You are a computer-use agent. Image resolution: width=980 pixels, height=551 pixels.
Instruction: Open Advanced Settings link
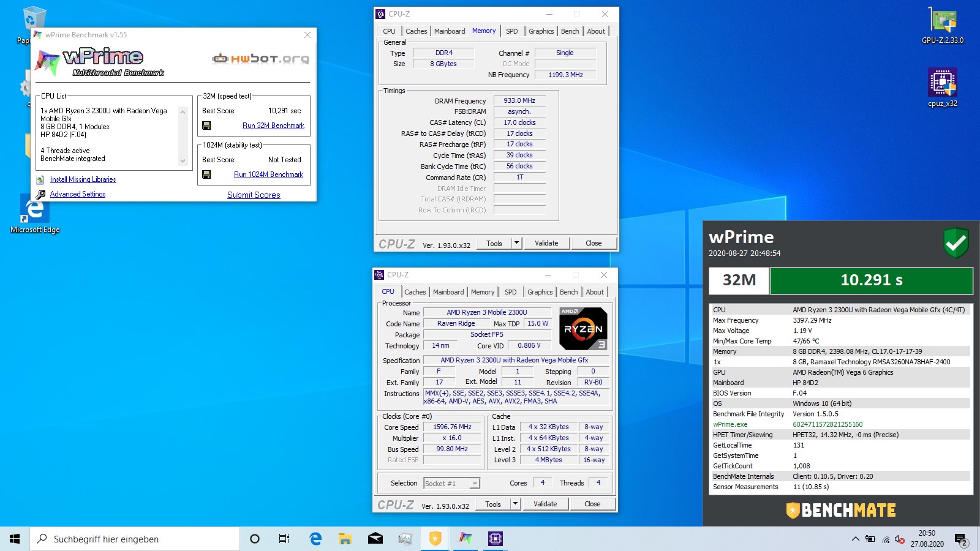click(78, 194)
